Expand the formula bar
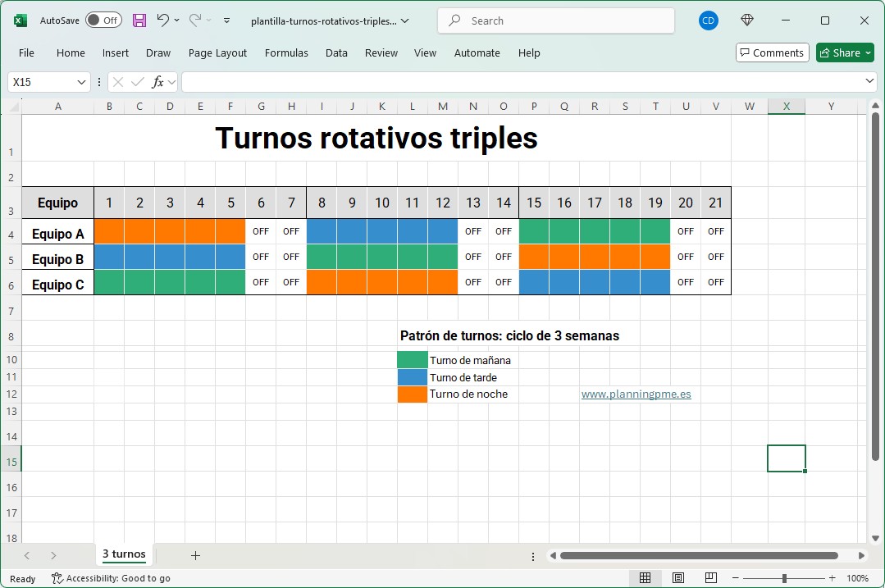The image size is (885, 588). pyautogui.click(x=870, y=82)
